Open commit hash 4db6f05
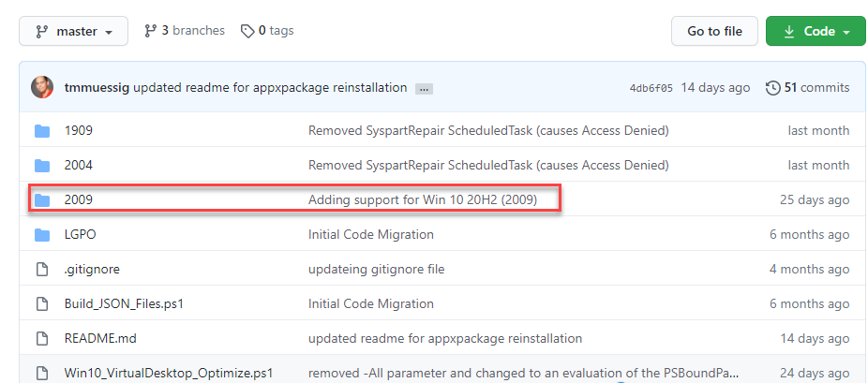 651,88
